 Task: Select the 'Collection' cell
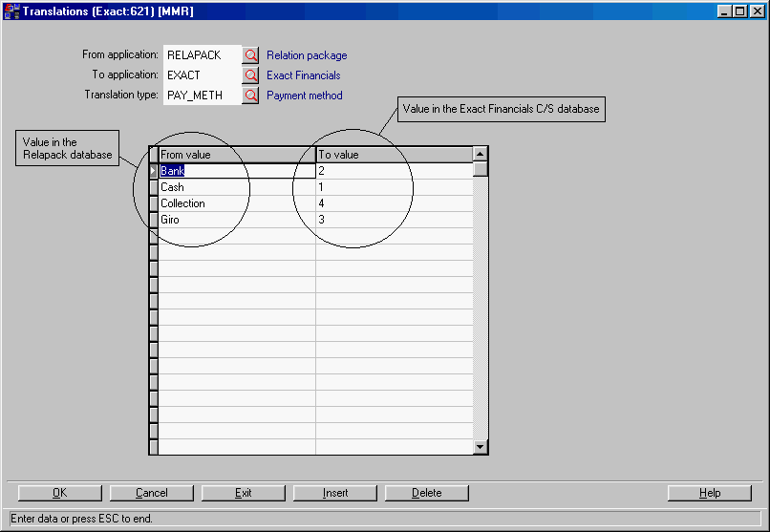(x=237, y=203)
